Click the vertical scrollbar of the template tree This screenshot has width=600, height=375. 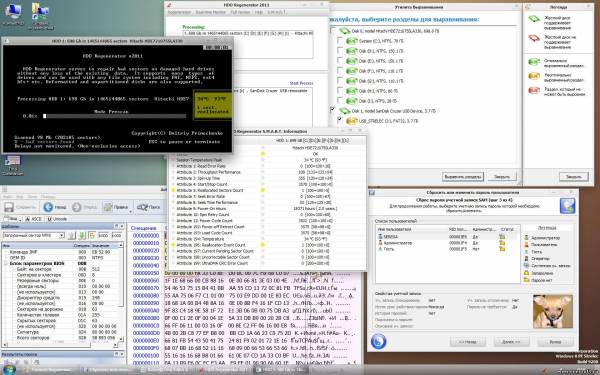121,292
